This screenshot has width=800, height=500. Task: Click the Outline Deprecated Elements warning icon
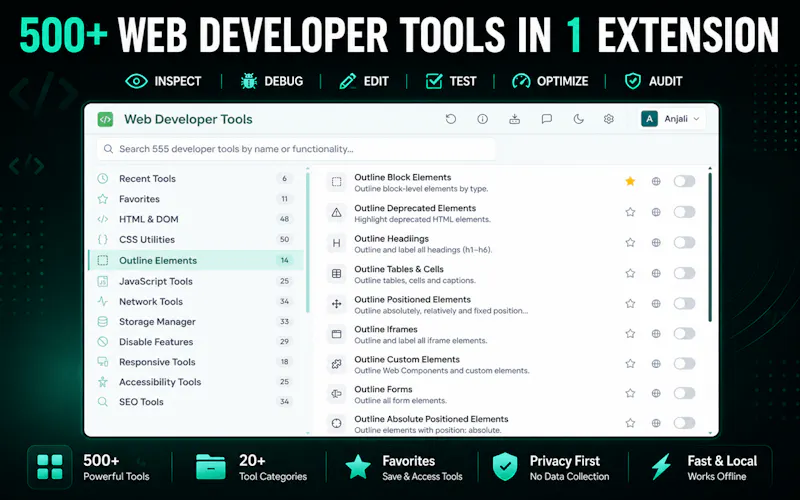click(336, 212)
